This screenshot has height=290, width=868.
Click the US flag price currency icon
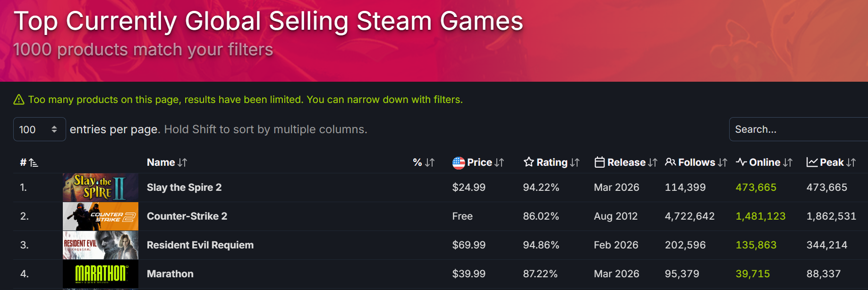pyautogui.click(x=458, y=162)
